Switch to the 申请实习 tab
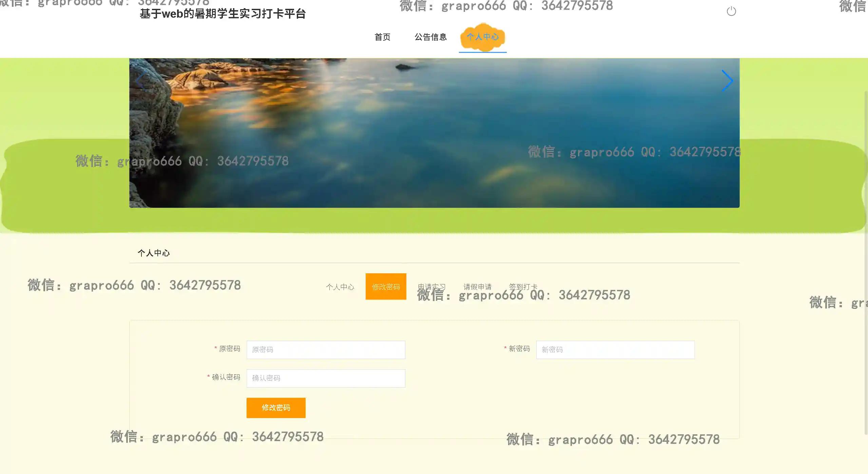Image resolution: width=868 pixels, height=474 pixels. [x=431, y=287]
